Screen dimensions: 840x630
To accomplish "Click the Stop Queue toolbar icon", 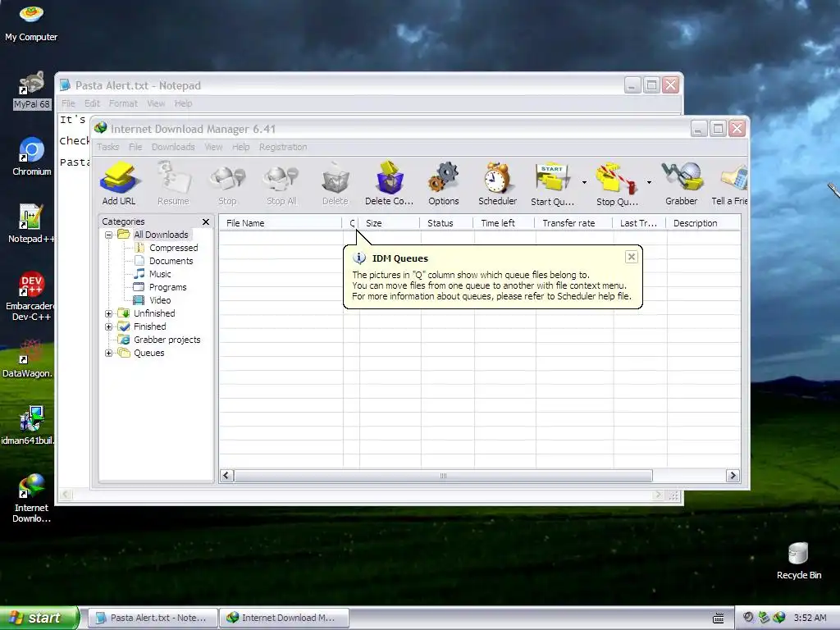I will coord(617,183).
